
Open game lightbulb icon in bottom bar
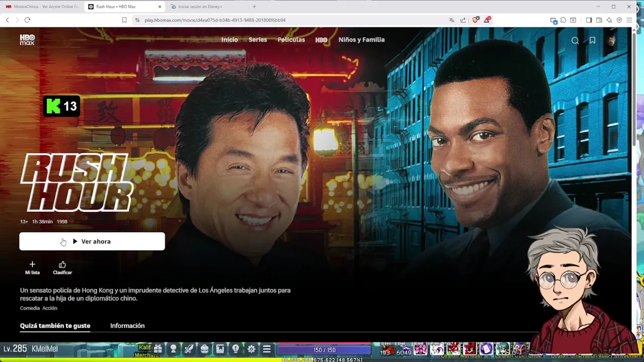tap(235, 349)
